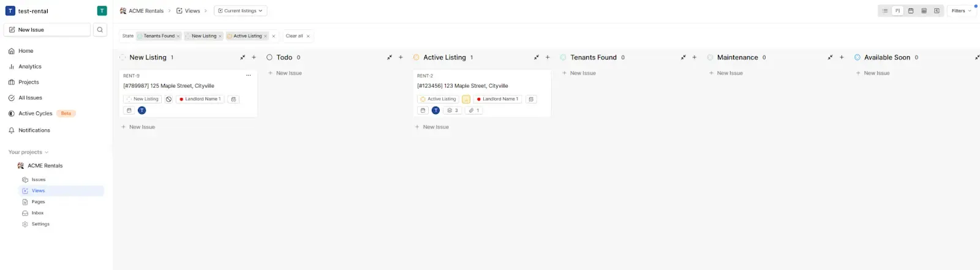Switch to Gantt chart layout view

click(x=937, y=11)
